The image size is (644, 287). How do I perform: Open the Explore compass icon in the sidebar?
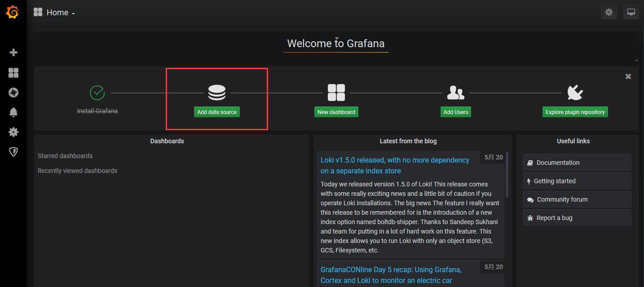(13, 93)
